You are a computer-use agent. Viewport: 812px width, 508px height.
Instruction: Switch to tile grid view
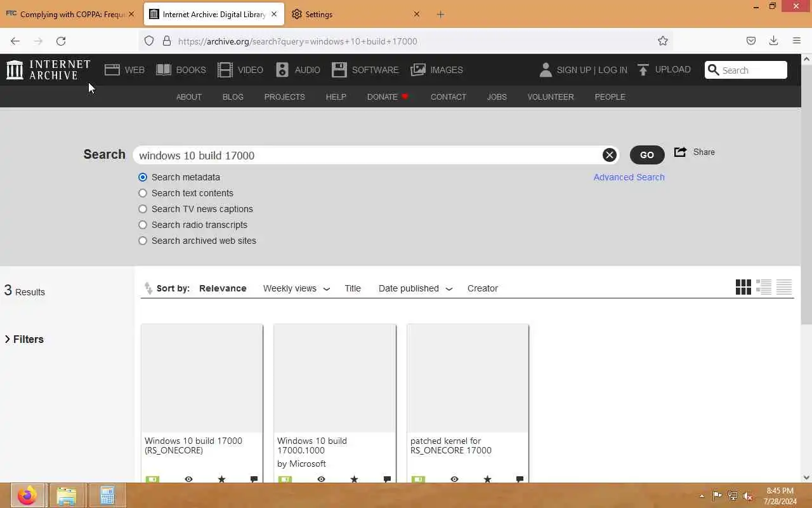[x=743, y=287]
